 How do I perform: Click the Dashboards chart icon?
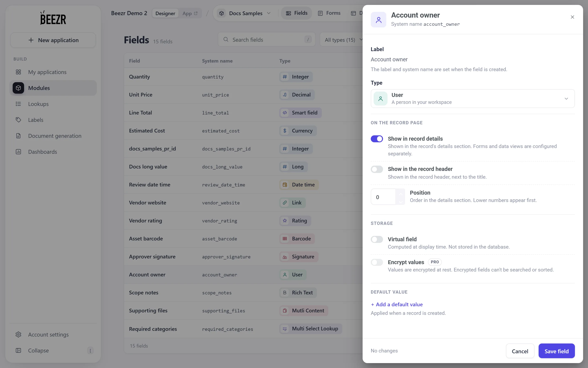18,152
